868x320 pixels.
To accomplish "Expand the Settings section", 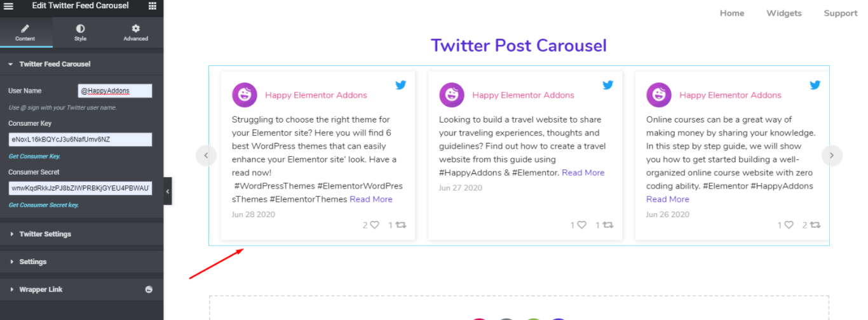I will pos(81,262).
